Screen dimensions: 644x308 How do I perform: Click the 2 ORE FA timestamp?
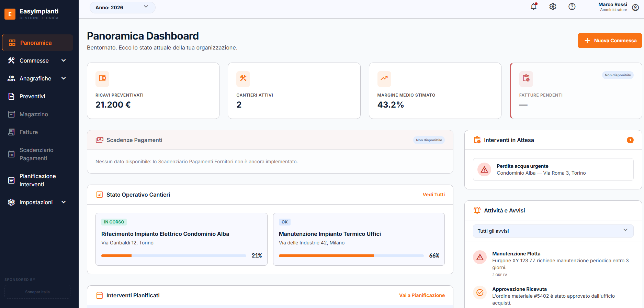pos(500,275)
